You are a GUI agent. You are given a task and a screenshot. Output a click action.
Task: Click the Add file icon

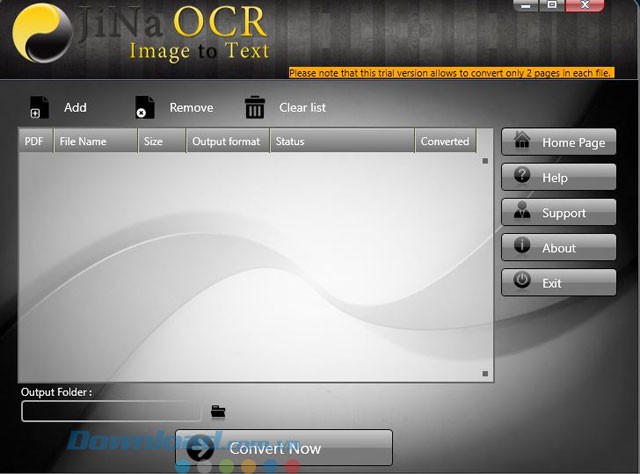coord(40,107)
